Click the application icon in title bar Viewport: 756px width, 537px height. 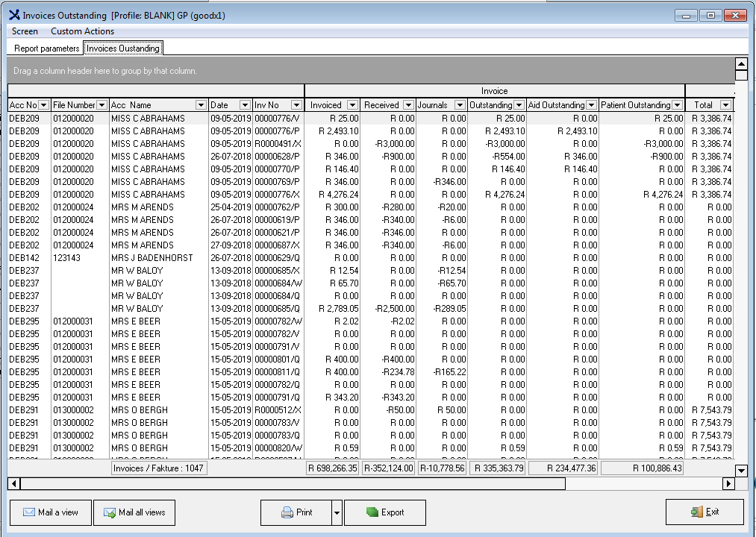tap(13, 15)
